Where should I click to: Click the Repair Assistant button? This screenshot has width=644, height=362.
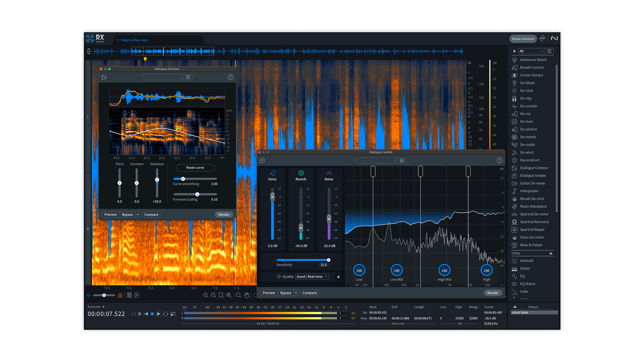coord(523,39)
